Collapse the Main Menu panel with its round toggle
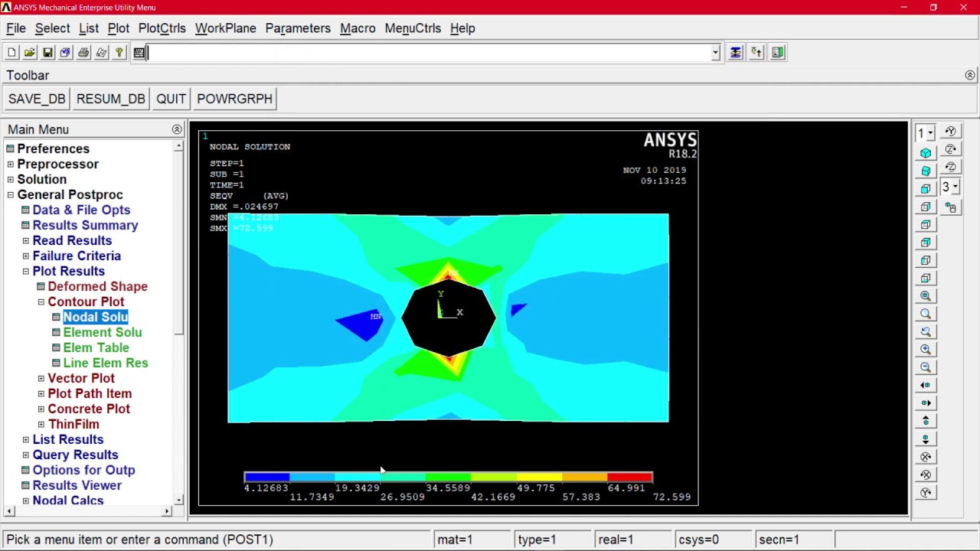 point(177,130)
